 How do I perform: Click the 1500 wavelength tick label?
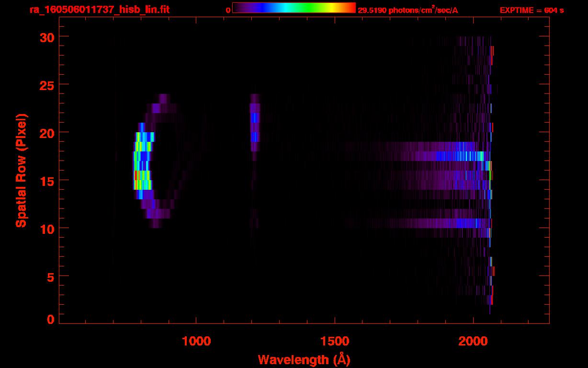click(335, 341)
